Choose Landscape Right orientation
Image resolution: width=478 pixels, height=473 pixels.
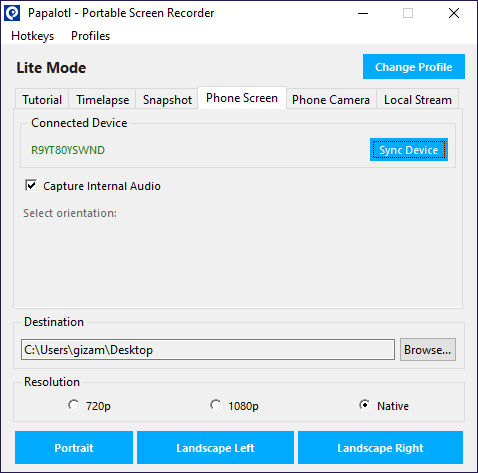point(380,447)
